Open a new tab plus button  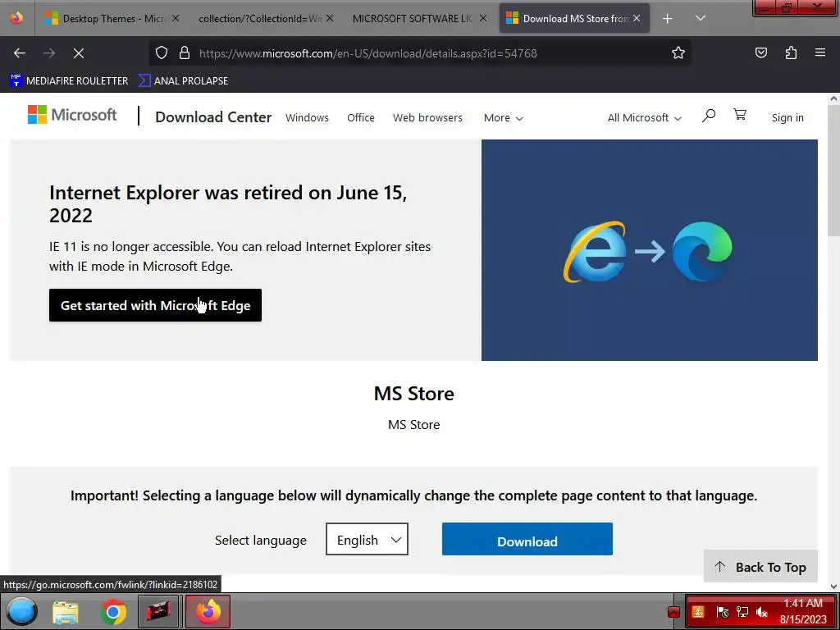[x=668, y=19]
